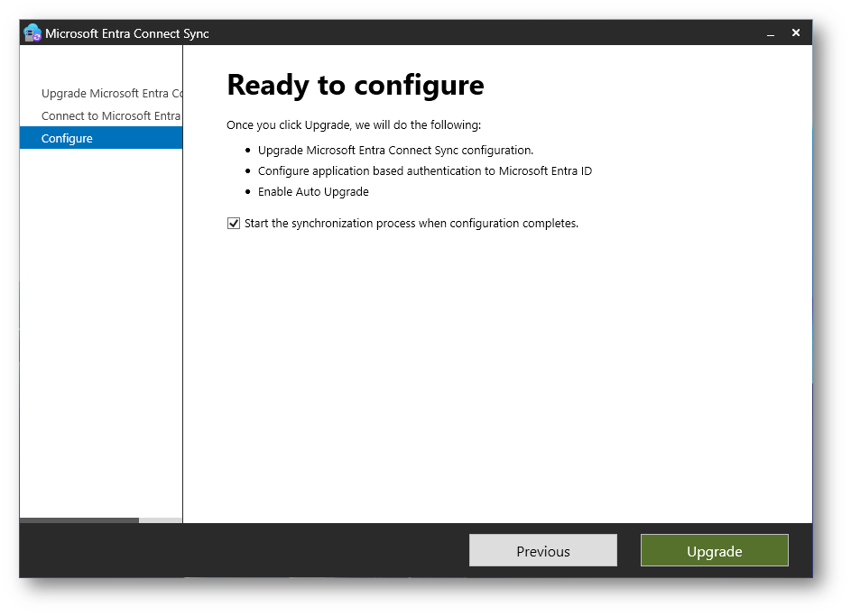Uncheck Start the synchronization process checkbox
Screen dimensions: 851x616
[234, 224]
